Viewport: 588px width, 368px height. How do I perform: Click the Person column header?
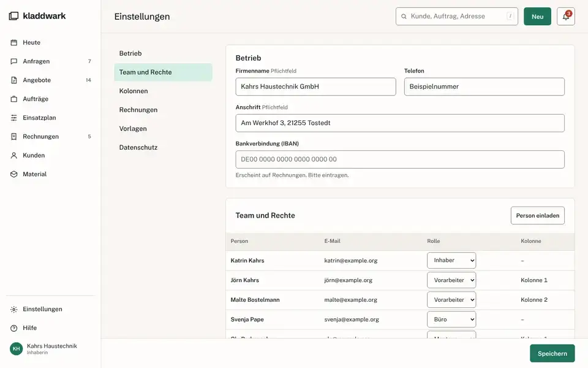[x=239, y=241]
